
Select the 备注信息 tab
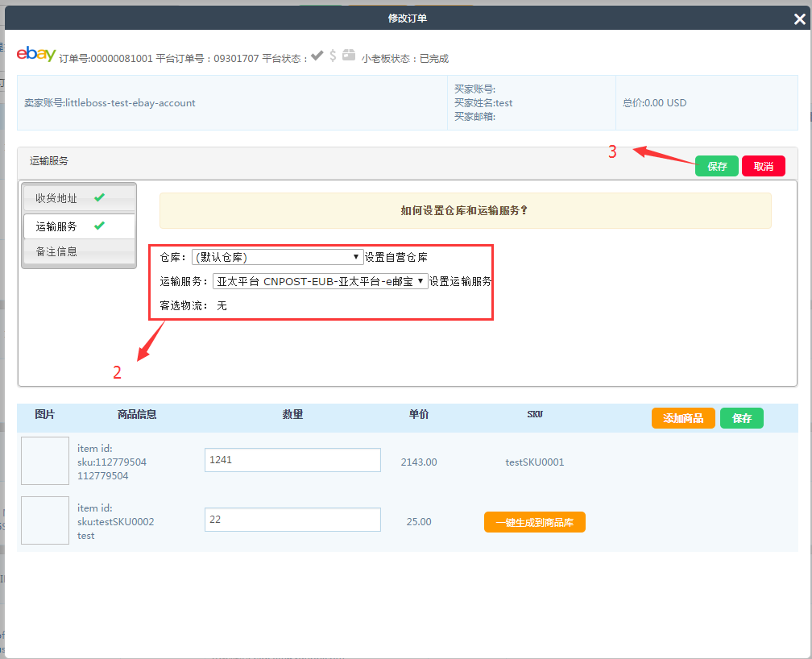(x=56, y=251)
